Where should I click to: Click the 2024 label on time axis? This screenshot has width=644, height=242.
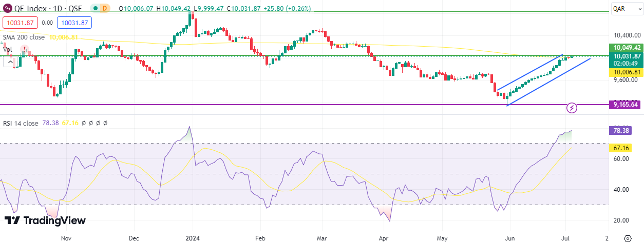(193, 238)
